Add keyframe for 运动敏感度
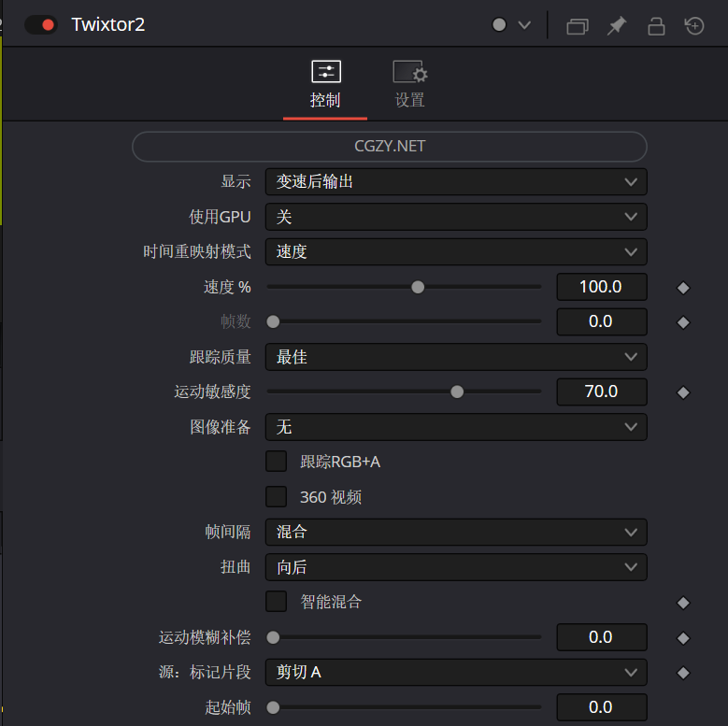Screen dimensions: 728x726 683,392
